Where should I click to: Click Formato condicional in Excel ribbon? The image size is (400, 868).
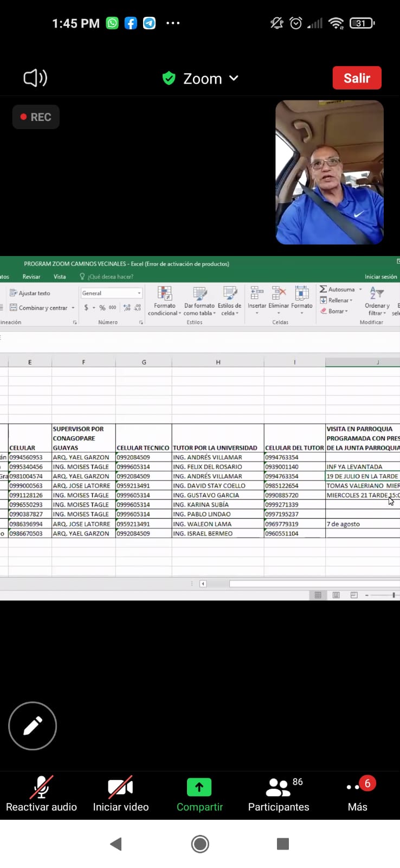coord(164,302)
